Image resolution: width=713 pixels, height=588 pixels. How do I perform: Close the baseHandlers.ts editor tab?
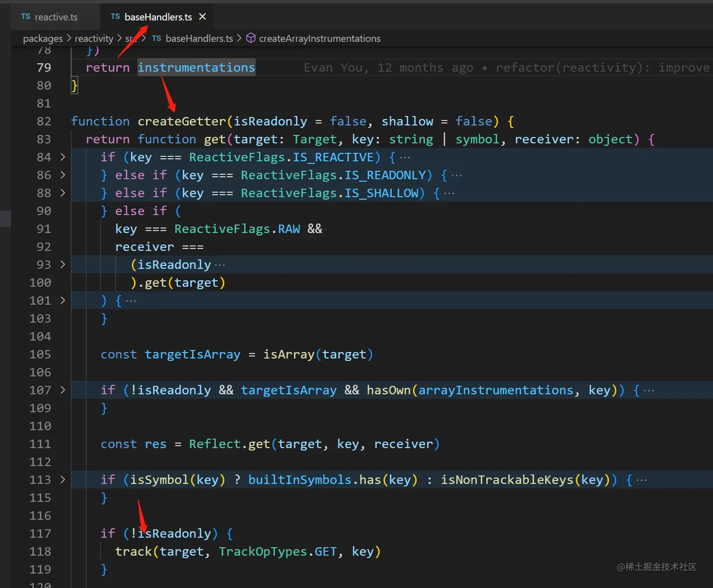coord(202,16)
